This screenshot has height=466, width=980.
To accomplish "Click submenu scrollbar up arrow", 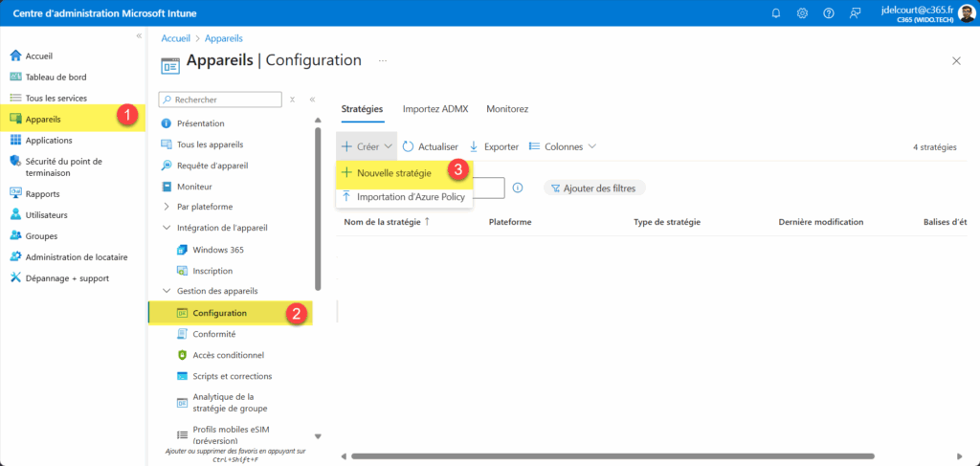I will coord(318,121).
